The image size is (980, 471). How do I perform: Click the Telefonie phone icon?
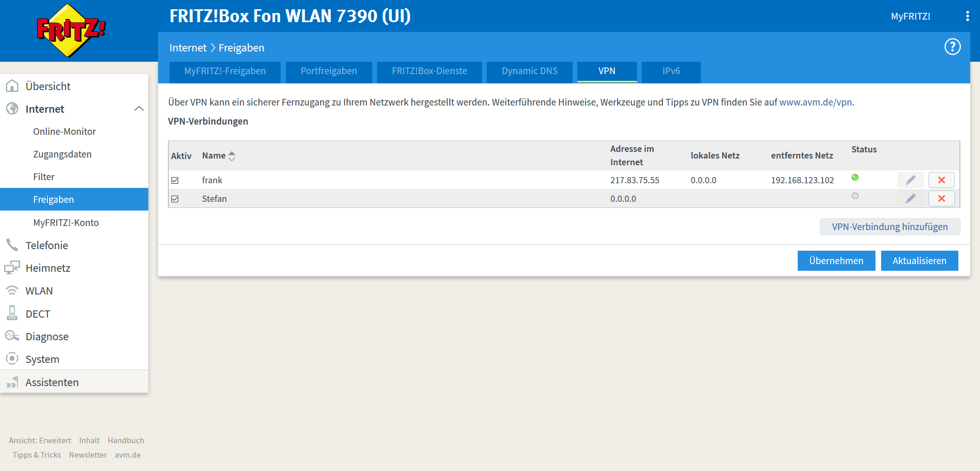12,245
